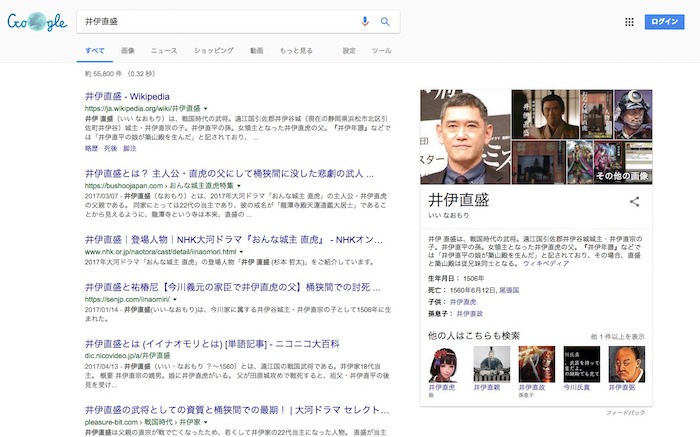Open dropdown arrow next to bushoojapan.com URL
The height and width of the screenshot is (437, 700).
pyautogui.click(x=240, y=186)
